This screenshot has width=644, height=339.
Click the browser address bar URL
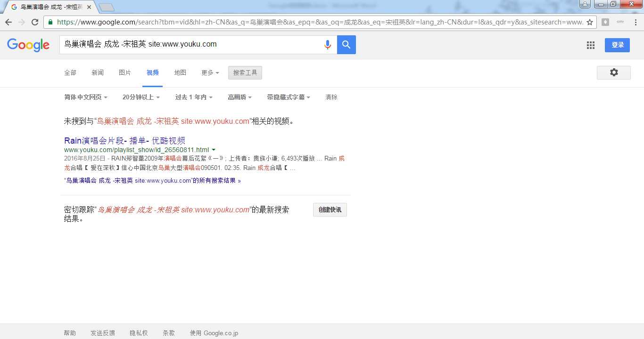320,22
